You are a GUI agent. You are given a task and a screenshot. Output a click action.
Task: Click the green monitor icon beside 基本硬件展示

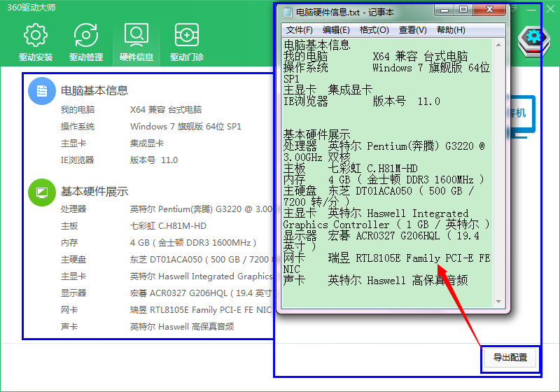pyautogui.click(x=42, y=192)
